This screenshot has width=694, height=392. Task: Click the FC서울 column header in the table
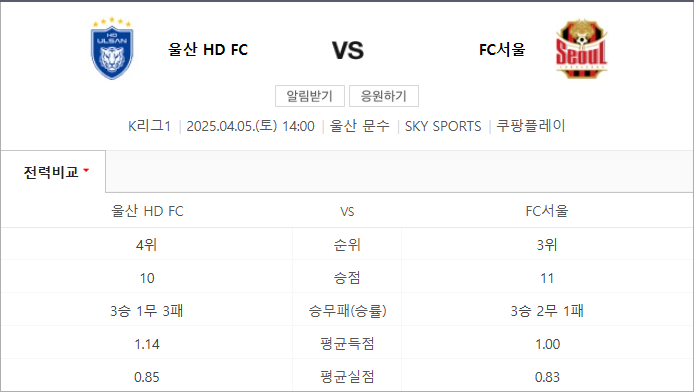(x=547, y=211)
